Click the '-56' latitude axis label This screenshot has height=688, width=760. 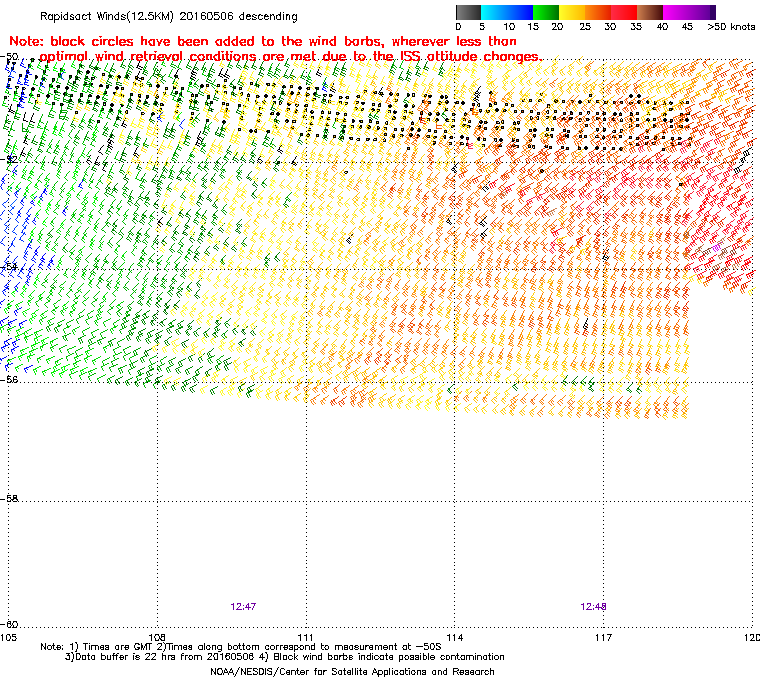tap(10, 380)
